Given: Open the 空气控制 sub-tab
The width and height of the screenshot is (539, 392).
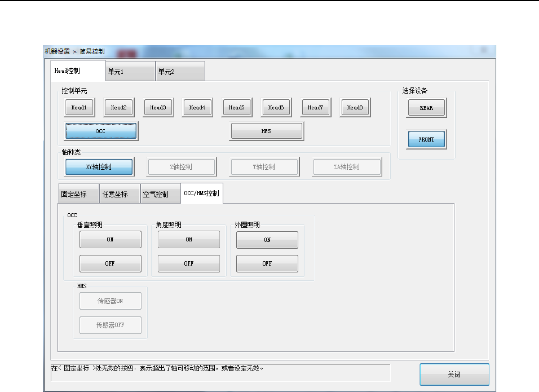Looking at the screenshot, I should [160, 194].
